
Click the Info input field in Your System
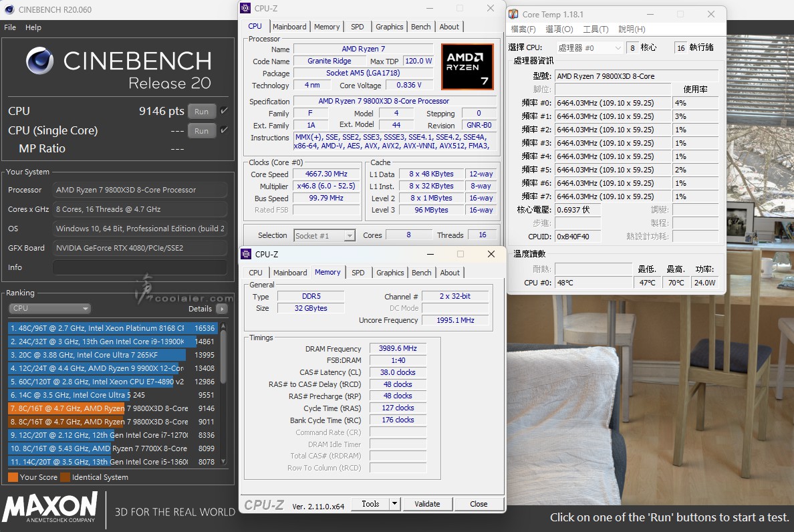click(x=139, y=267)
